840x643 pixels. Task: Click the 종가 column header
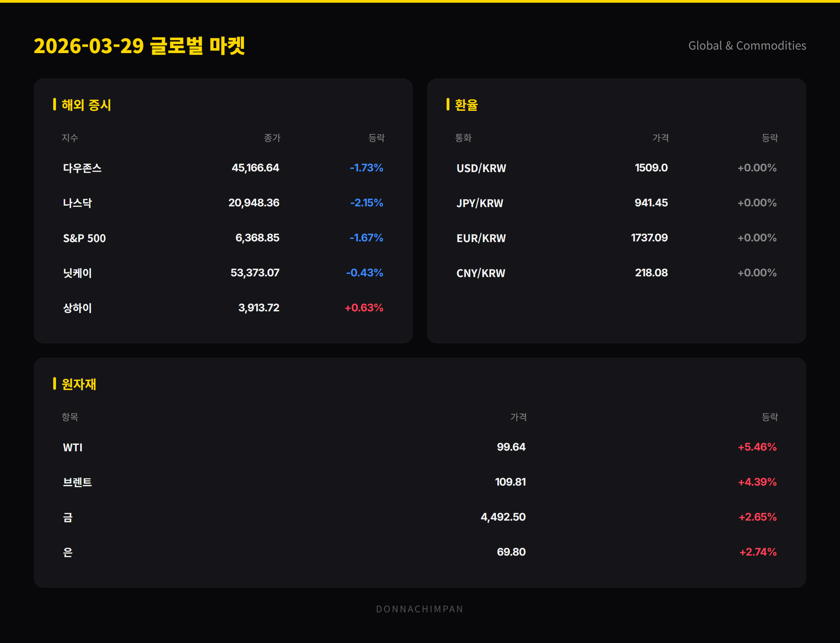(271, 138)
